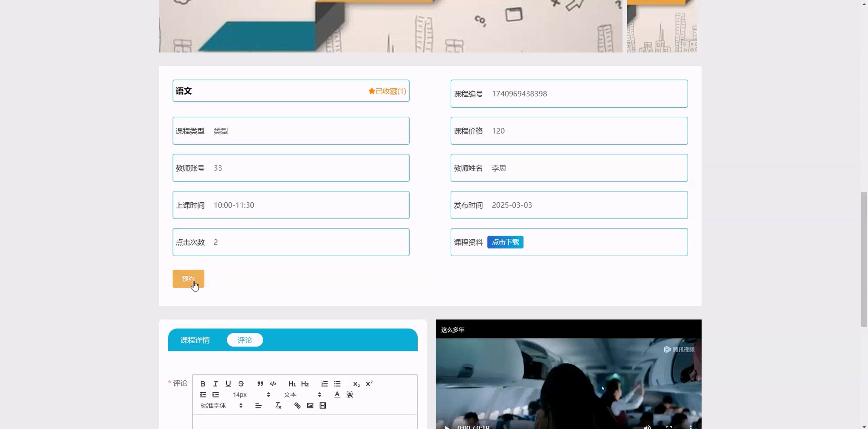Clear text formatting in editor

(278, 406)
